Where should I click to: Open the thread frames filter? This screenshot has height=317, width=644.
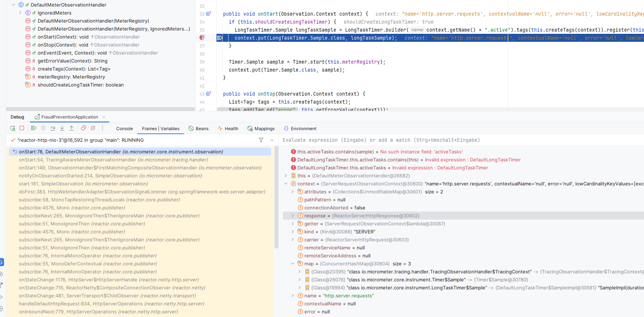tap(261, 140)
